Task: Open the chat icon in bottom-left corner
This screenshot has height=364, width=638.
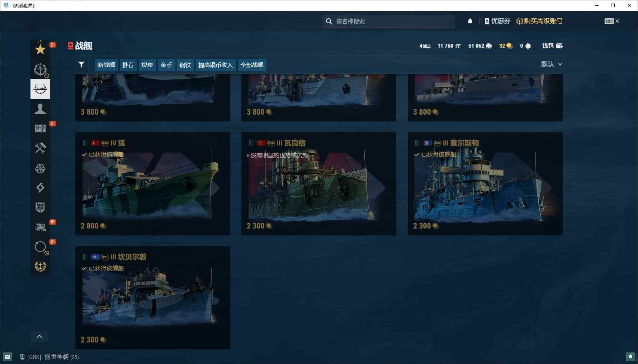Action: (8, 357)
